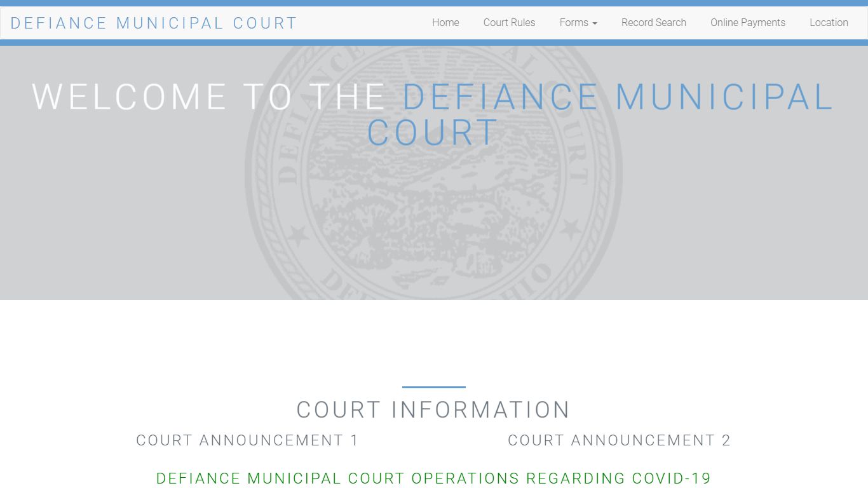Click the Court Information heading
Viewport: 868px width, 488px height.
click(433, 410)
